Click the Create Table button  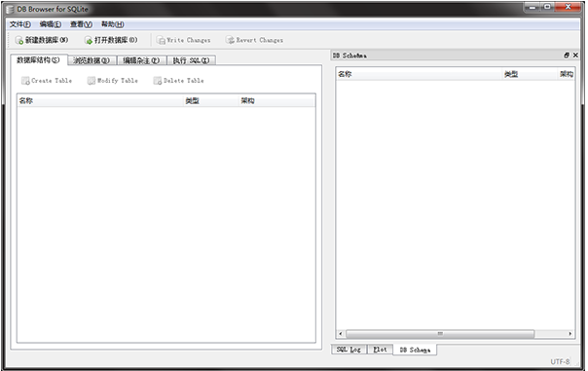[x=47, y=81]
